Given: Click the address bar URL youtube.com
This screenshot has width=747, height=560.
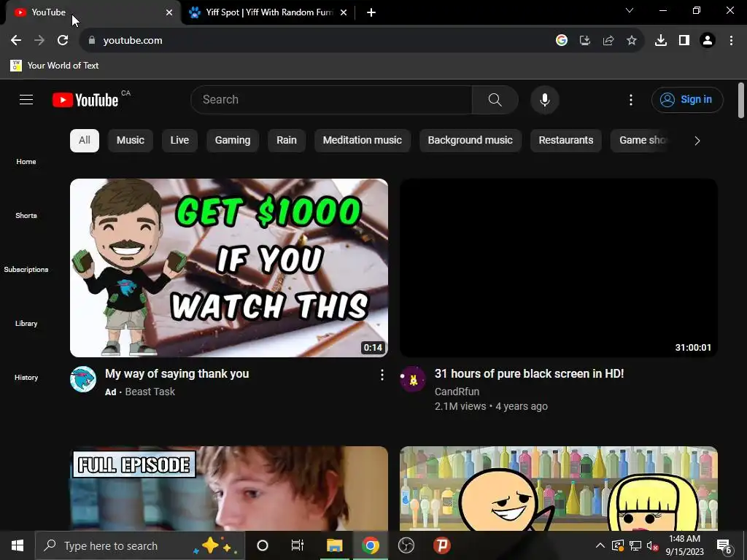Looking at the screenshot, I should 133,41.
